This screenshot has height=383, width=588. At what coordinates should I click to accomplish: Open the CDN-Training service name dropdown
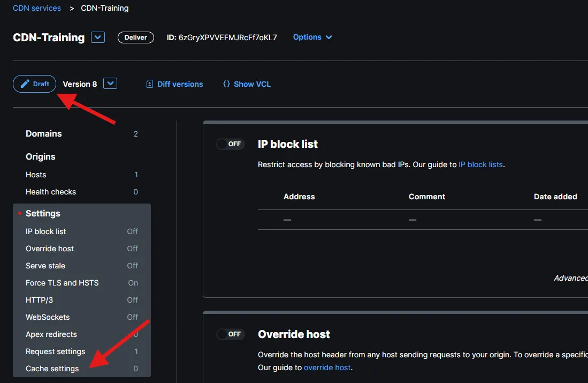coord(97,37)
